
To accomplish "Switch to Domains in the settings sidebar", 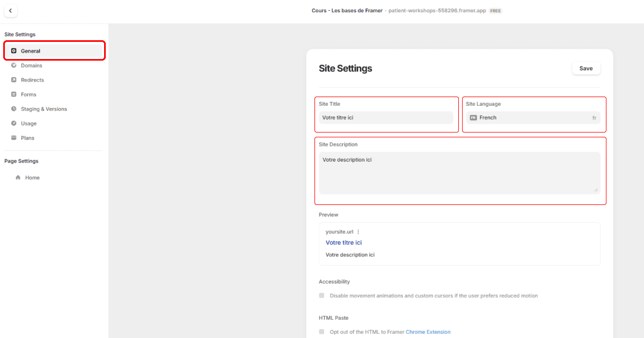I will pyautogui.click(x=31, y=65).
